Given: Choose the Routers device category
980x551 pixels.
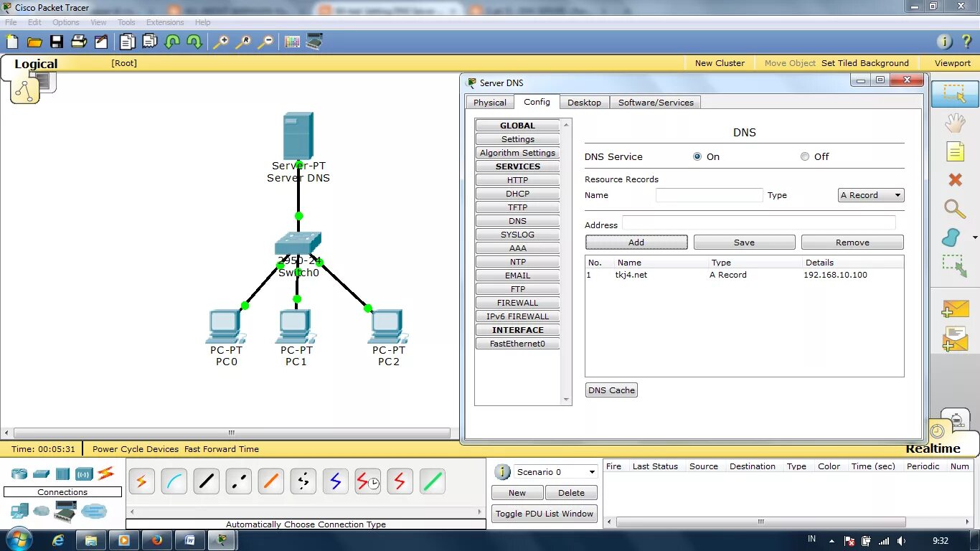Looking at the screenshot, I should pos(19,474).
